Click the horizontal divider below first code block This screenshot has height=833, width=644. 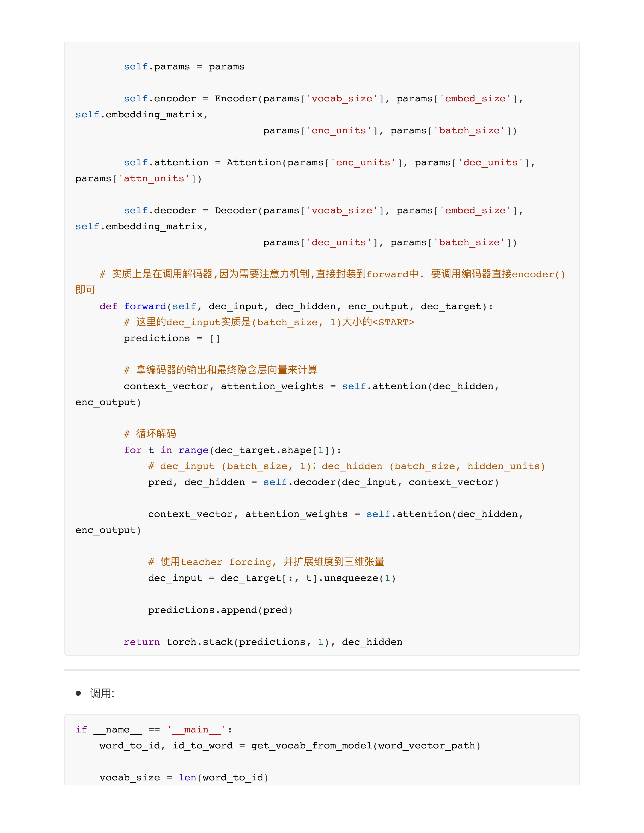click(322, 670)
